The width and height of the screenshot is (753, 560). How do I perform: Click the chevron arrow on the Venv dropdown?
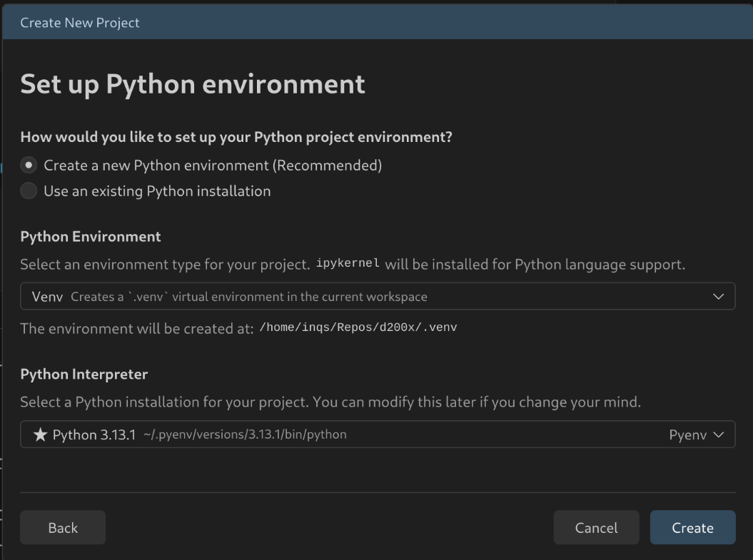click(x=718, y=297)
